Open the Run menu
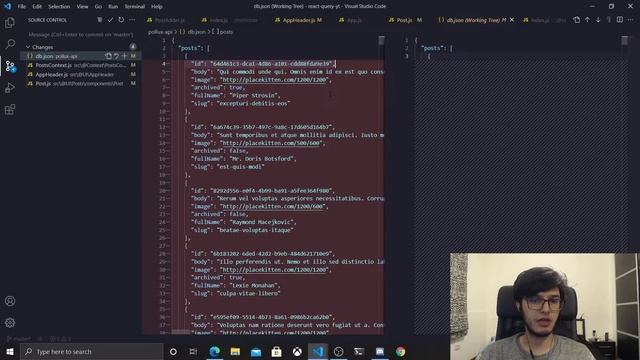 tap(113, 6)
